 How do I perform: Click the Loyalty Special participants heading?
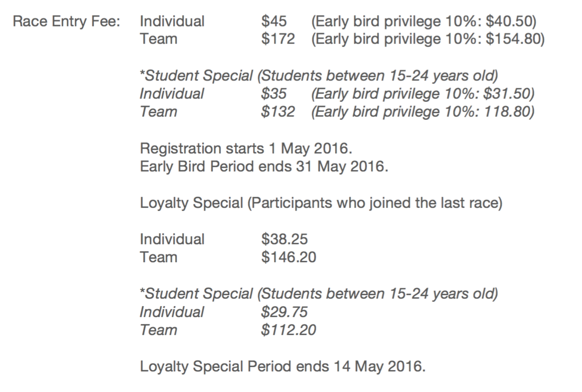(321, 203)
